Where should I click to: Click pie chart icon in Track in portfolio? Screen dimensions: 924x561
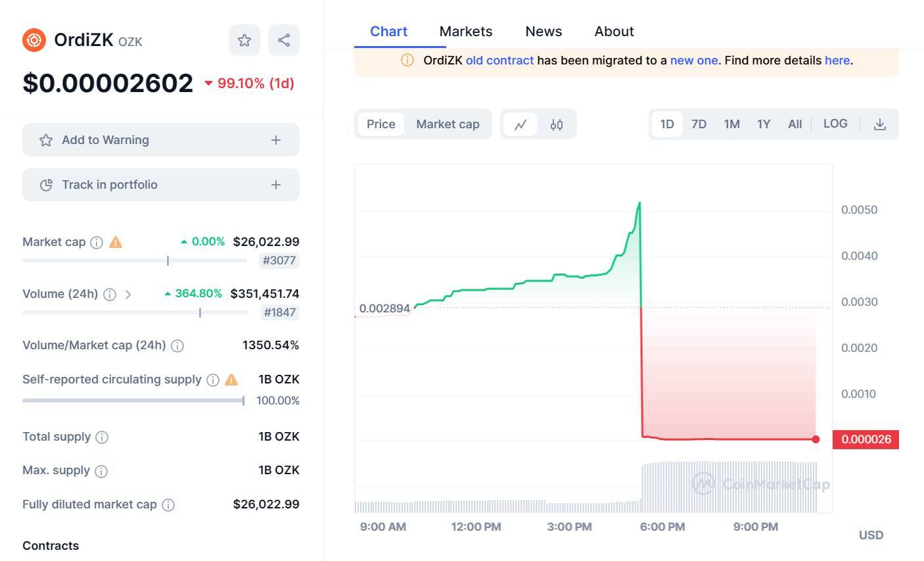[46, 185]
